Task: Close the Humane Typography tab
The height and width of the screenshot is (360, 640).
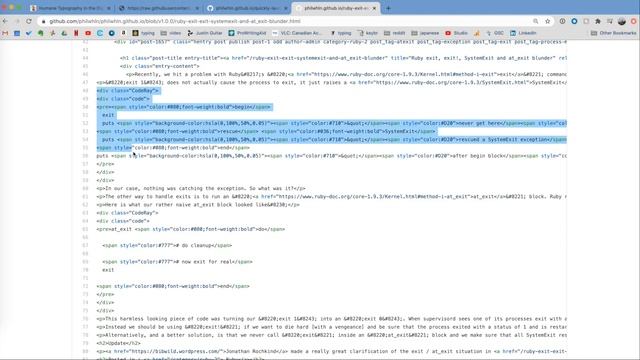Action: pyautogui.click(x=109, y=8)
